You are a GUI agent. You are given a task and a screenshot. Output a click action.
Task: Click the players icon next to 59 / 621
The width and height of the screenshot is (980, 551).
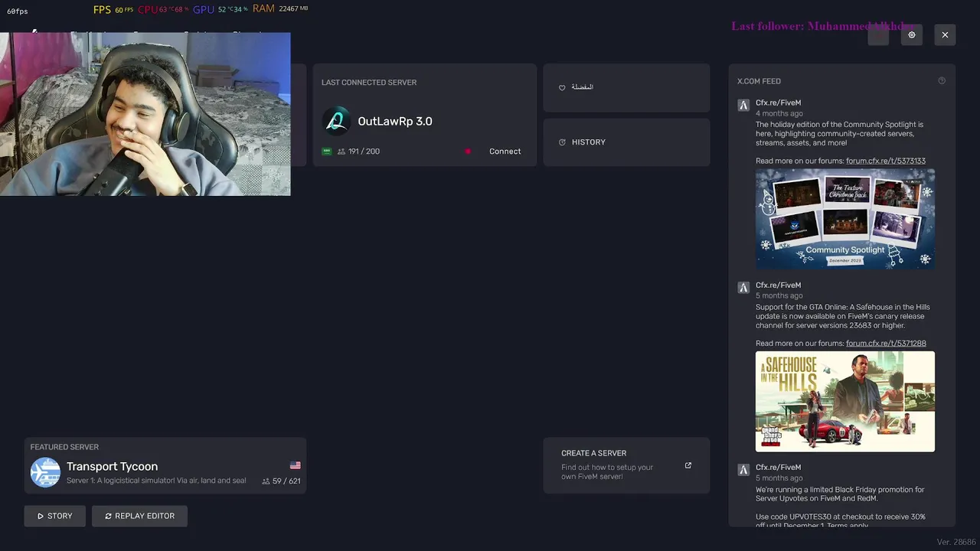266,481
